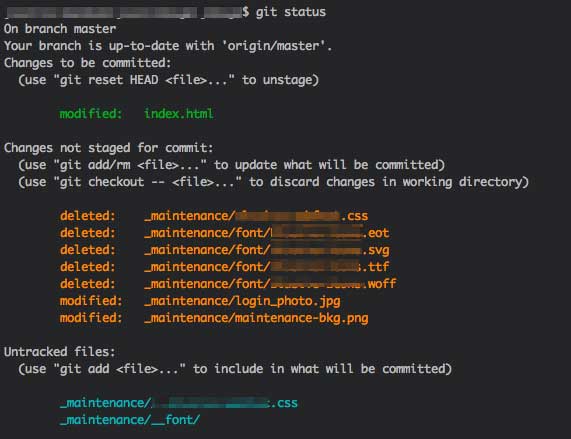Click the 'Changes to be committed:' heading
The height and width of the screenshot is (439, 571).
coord(87,63)
